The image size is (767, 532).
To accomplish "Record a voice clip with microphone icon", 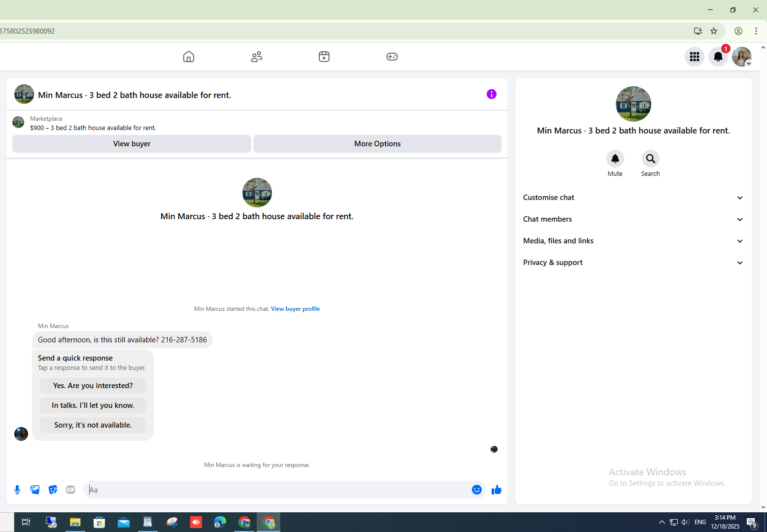I will click(17, 490).
